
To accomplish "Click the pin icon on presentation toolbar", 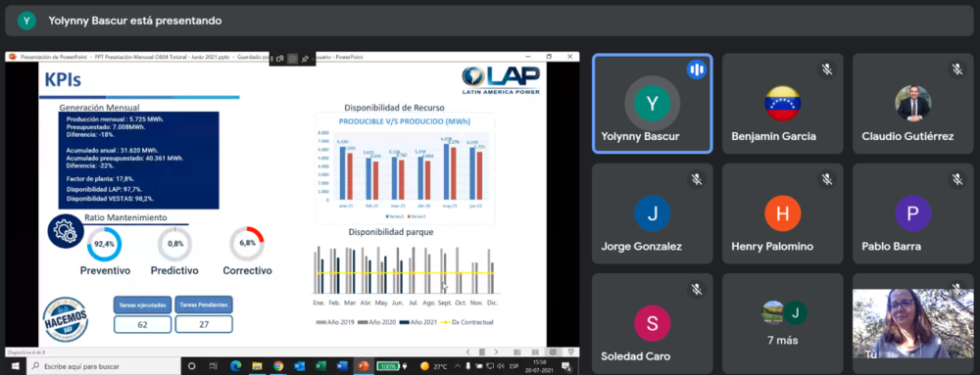I will pos(305,58).
